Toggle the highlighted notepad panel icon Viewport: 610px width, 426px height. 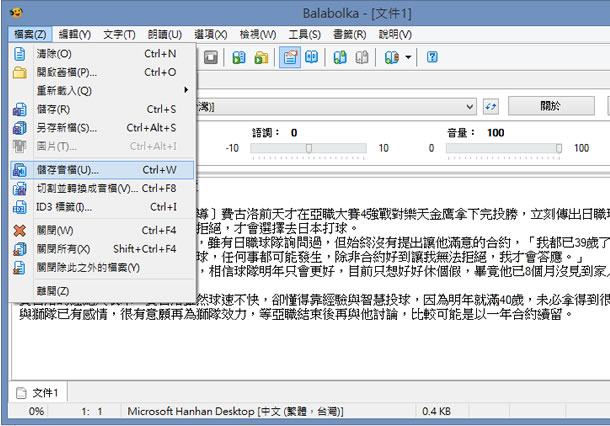(x=290, y=58)
